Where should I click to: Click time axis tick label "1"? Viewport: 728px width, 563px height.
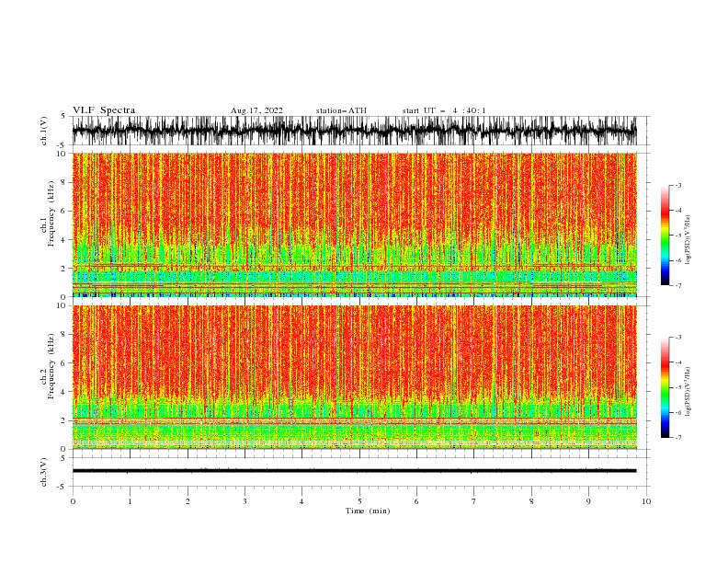pyautogui.click(x=130, y=501)
